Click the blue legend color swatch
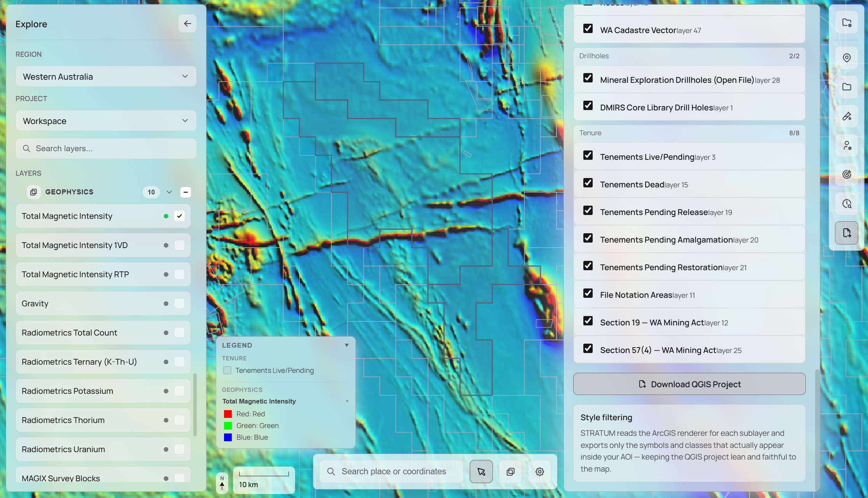Screen dimensions: 868x498 point(228,437)
